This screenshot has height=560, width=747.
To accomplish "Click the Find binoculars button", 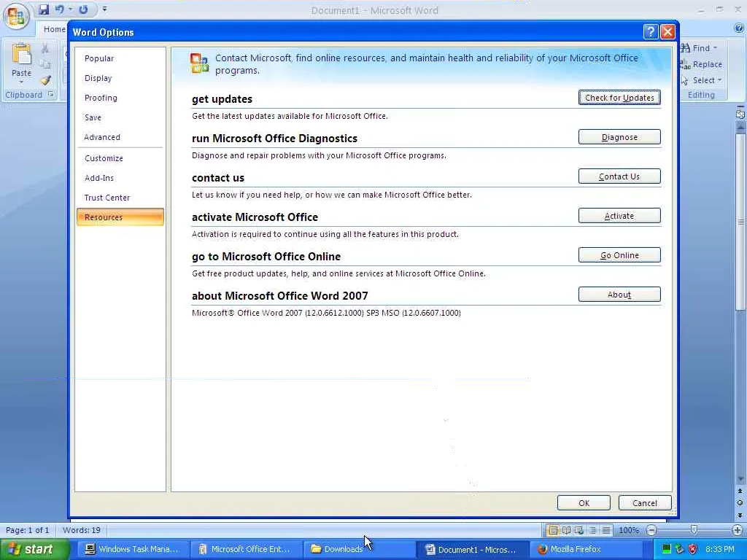I will click(695, 48).
